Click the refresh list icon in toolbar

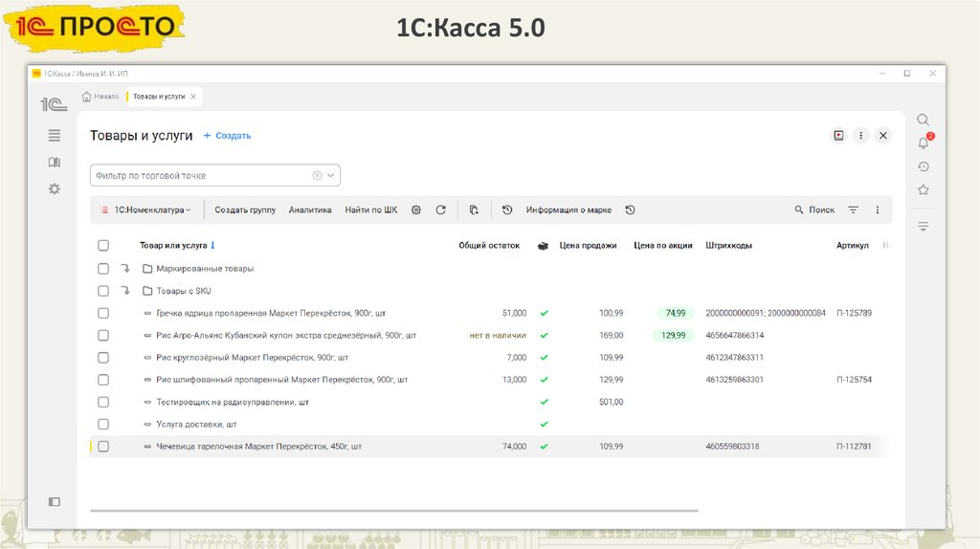(x=440, y=210)
